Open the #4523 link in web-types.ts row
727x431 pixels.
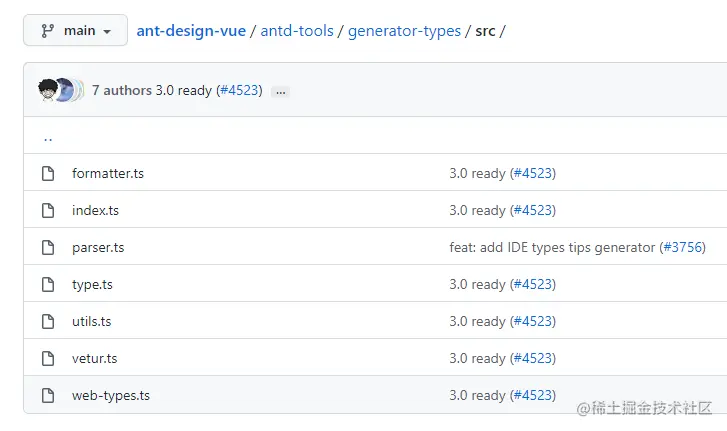click(533, 395)
